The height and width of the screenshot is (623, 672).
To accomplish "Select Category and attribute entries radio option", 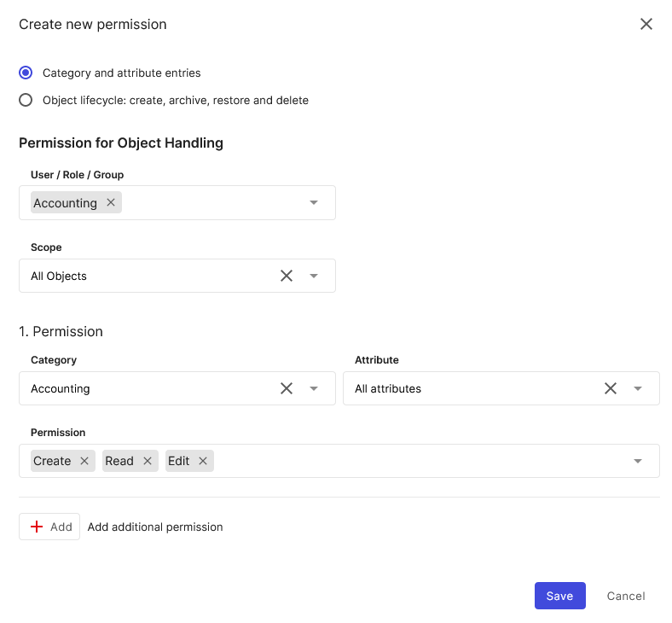I will tap(26, 73).
